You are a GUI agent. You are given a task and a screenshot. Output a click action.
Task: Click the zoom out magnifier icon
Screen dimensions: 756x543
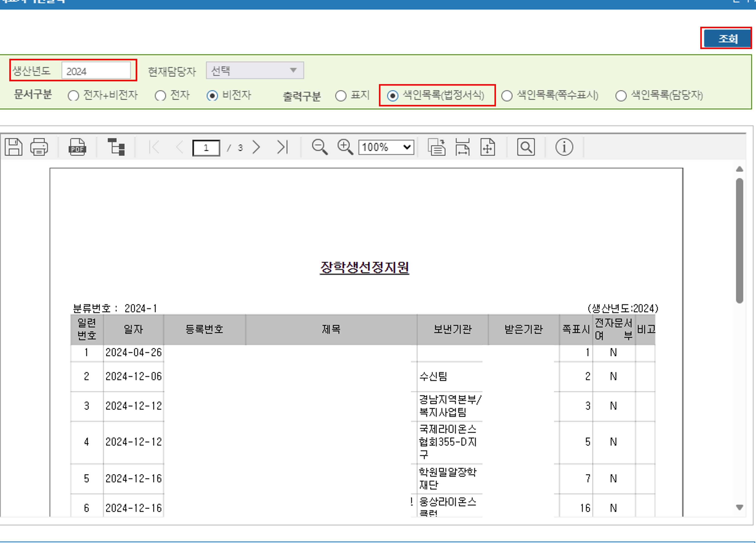click(319, 147)
